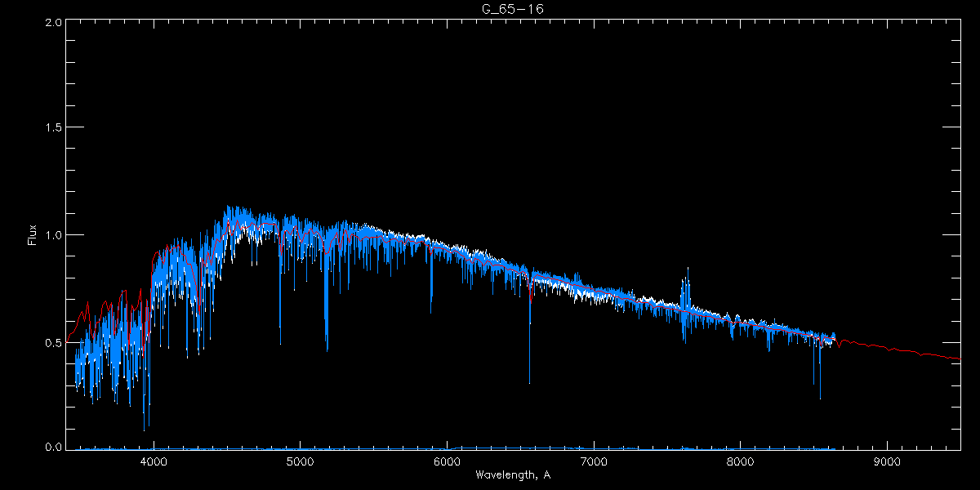Click the 1.0 y-axis tick label
The image size is (980, 490).
53,235
